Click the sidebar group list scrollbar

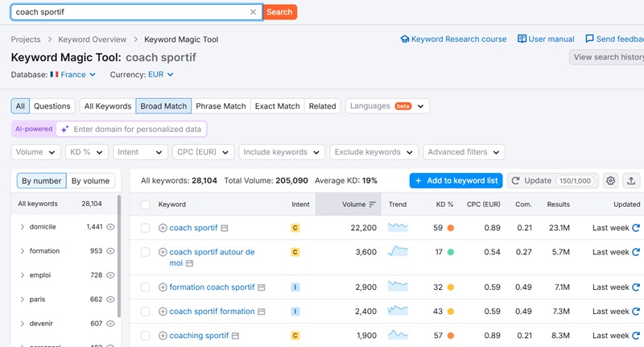[x=119, y=256]
